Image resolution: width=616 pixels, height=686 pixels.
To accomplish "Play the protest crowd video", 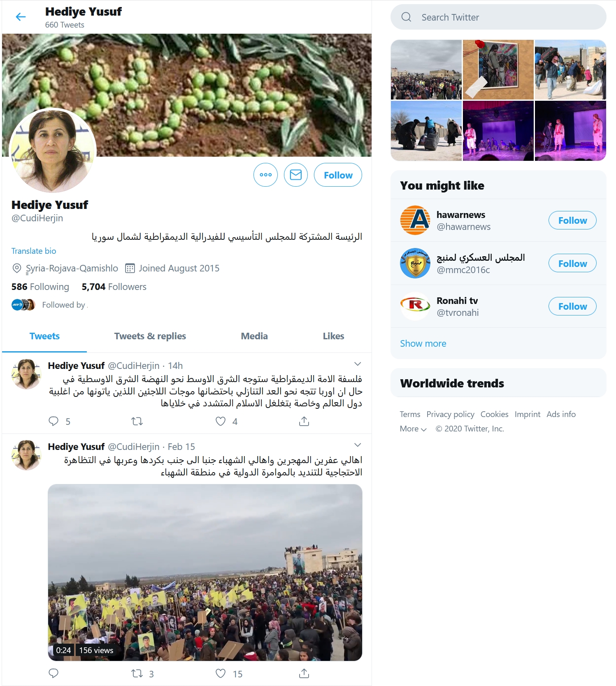I will [205, 572].
